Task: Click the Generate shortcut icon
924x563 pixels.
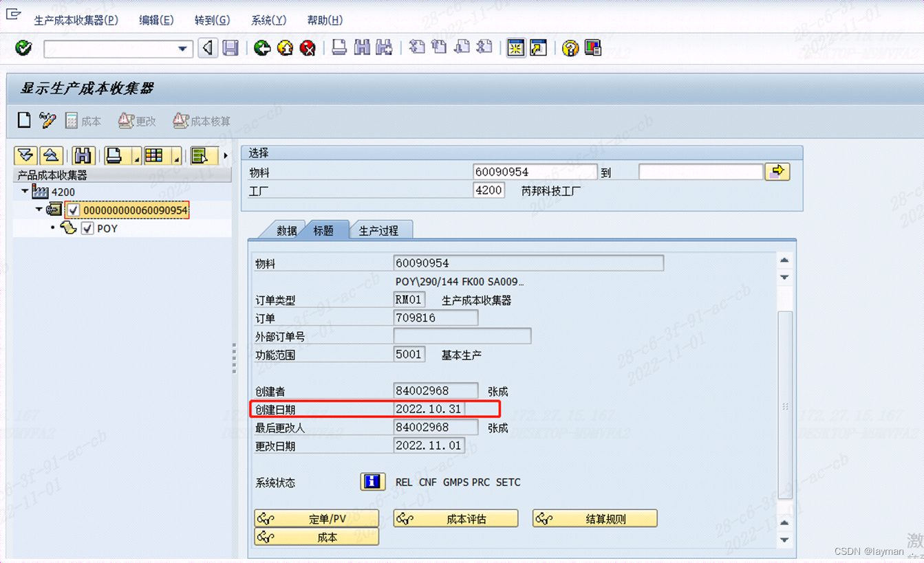Action: coord(539,47)
